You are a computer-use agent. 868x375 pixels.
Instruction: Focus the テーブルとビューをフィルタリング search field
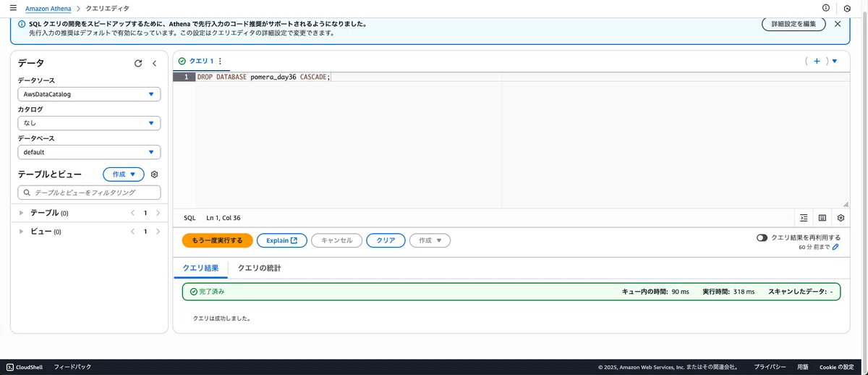click(89, 193)
